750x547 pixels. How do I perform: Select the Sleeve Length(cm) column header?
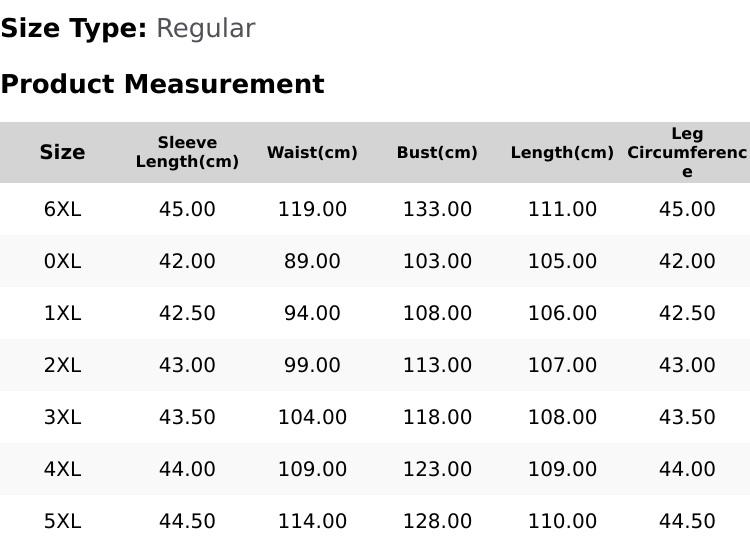click(x=187, y=152)
